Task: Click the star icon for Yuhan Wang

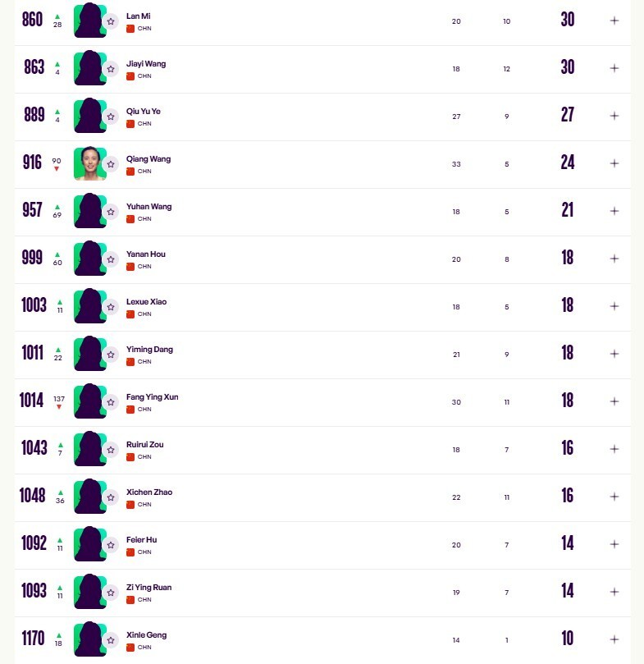Action: [111, 212]
